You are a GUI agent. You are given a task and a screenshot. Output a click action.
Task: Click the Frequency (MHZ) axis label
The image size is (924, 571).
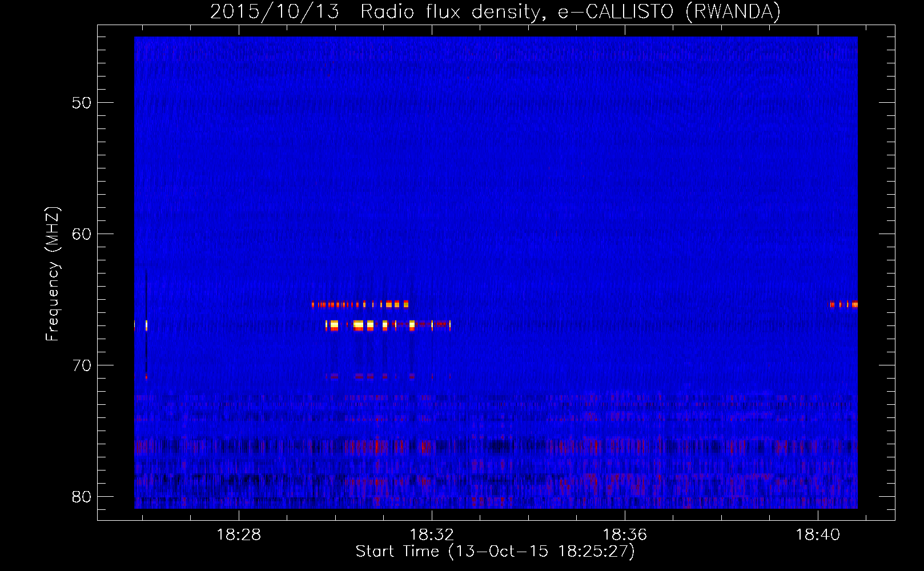[x=53, y=274]
